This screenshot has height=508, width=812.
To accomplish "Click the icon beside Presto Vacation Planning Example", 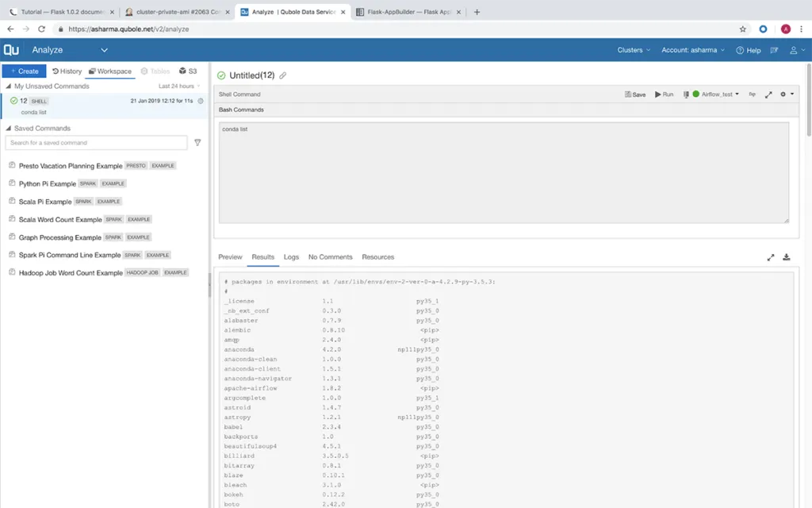I will coord(12,165).
